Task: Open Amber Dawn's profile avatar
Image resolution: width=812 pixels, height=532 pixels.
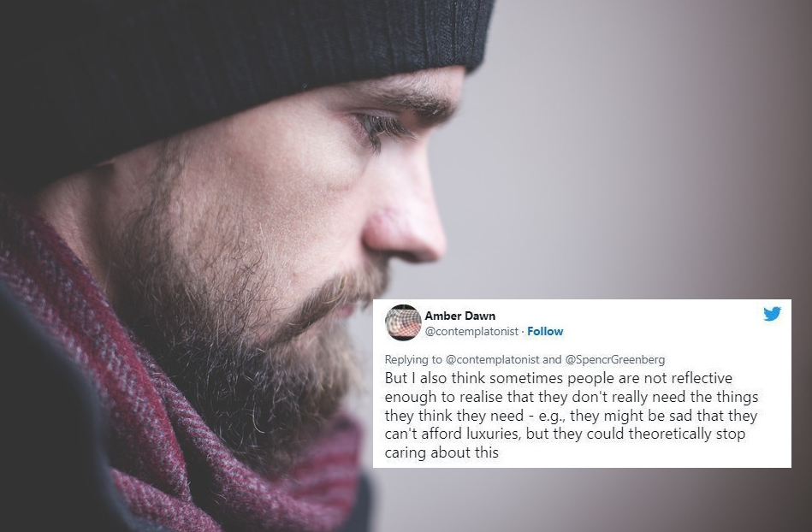Action: (x=403, y=322)
